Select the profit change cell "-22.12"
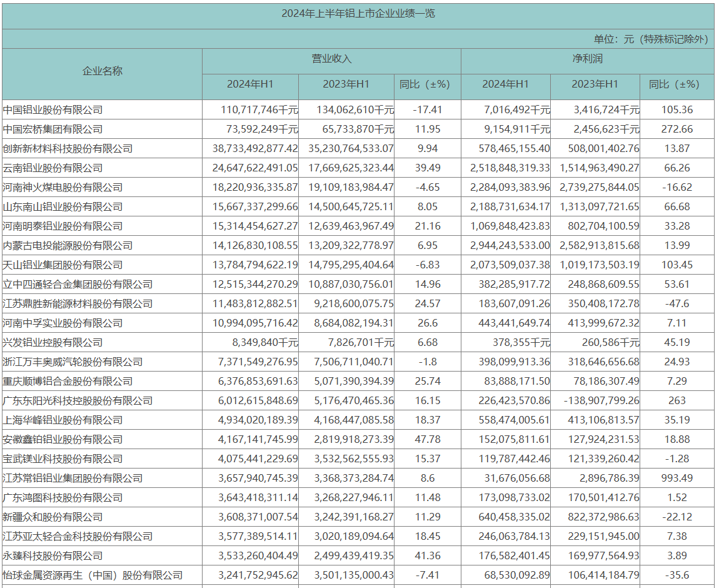This screenshot has height=588, width=719. coord(677,517)
